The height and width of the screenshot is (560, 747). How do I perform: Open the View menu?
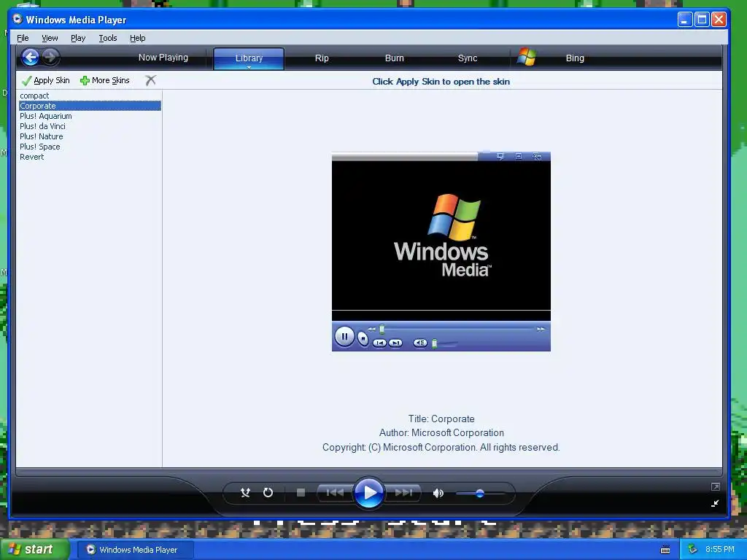click(x=50, y=38)
